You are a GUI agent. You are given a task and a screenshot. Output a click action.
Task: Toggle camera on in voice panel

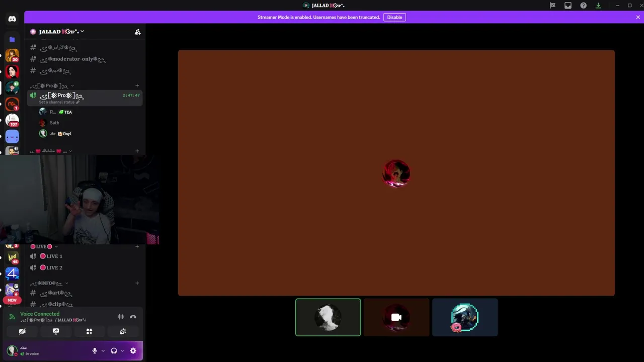pos(22,331)
